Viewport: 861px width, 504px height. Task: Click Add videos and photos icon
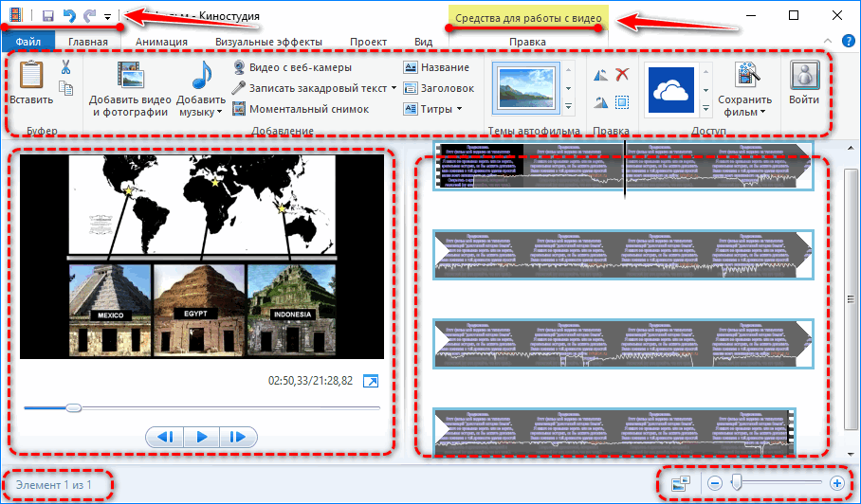tap(130, 76)
